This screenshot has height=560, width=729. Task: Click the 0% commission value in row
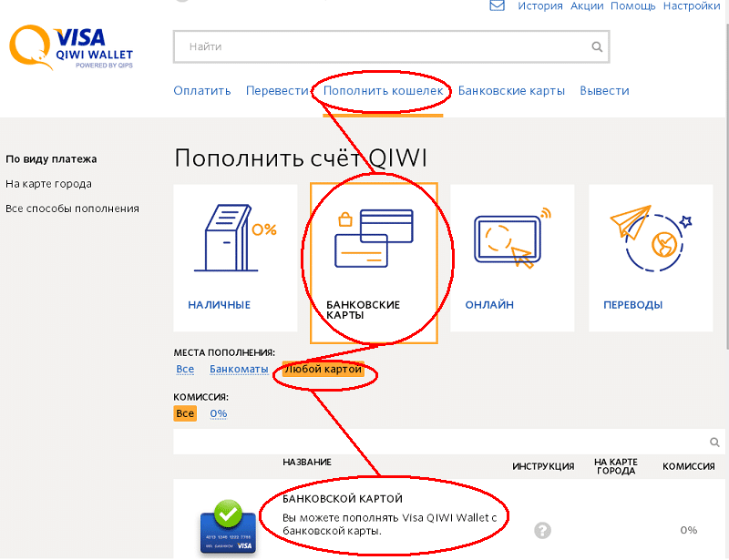pyautogui.click(x=689, y=530)
